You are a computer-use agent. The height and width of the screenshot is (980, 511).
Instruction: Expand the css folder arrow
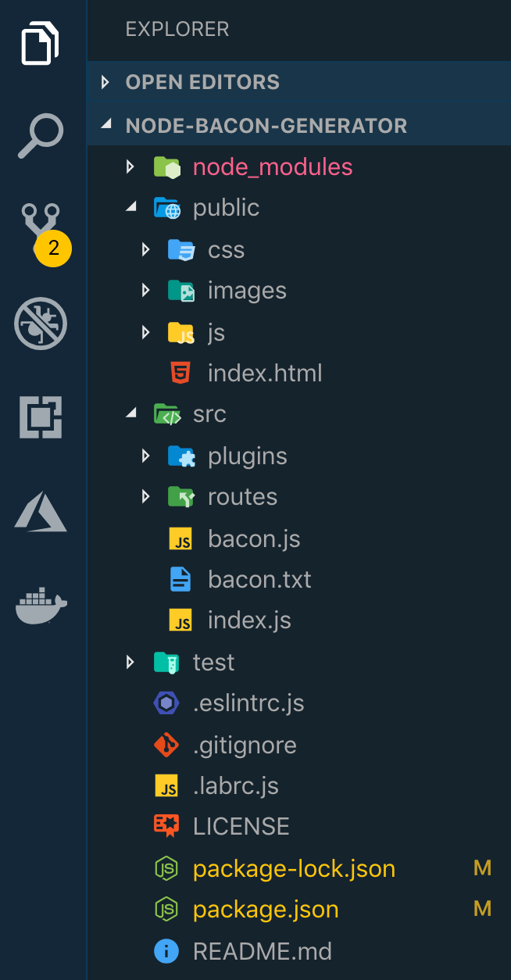[x=145, y=249]
